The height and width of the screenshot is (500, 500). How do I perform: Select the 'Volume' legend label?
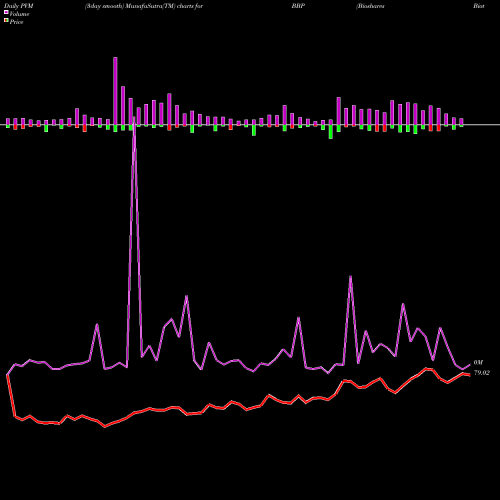click(19, 14)
